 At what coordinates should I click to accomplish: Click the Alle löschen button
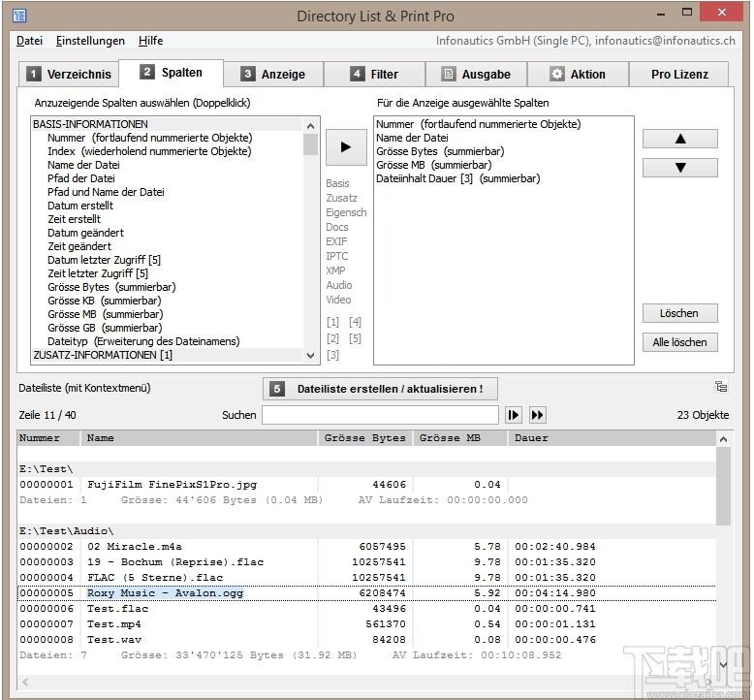(679, 342)
